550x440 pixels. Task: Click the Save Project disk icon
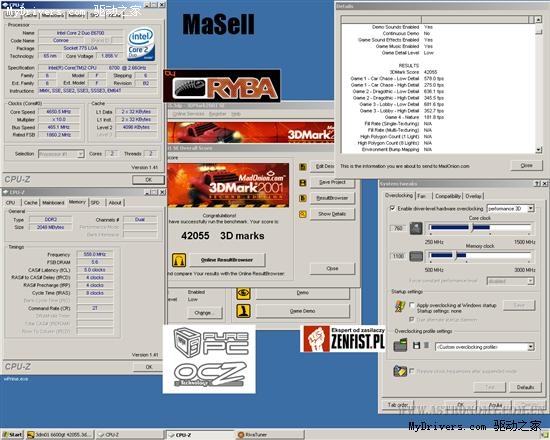(x=303, y=182)
